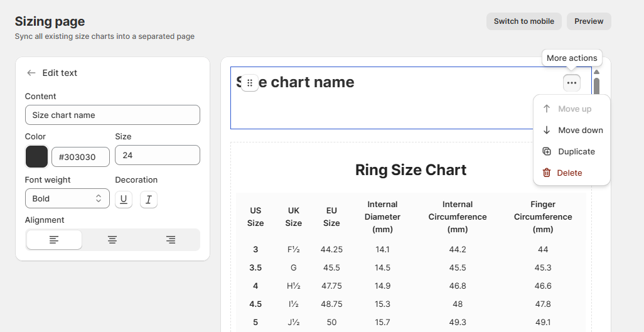The image size is (644, 332).
Task: Click the preview pane scrollbar up arrow
Action: click(x=596, y=72)
